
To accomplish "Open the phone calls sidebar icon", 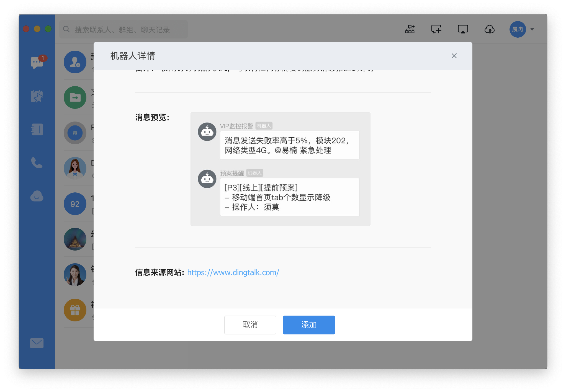I will click(37, 163).
